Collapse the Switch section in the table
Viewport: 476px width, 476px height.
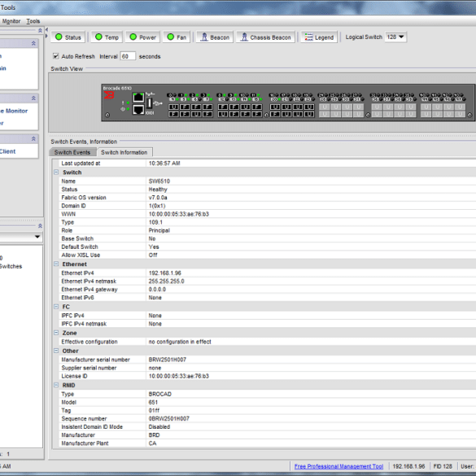coord(56,172)
